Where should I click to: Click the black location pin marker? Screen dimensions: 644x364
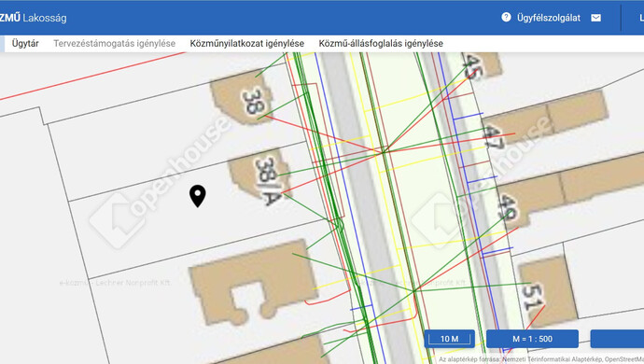[x=198, y=196]
